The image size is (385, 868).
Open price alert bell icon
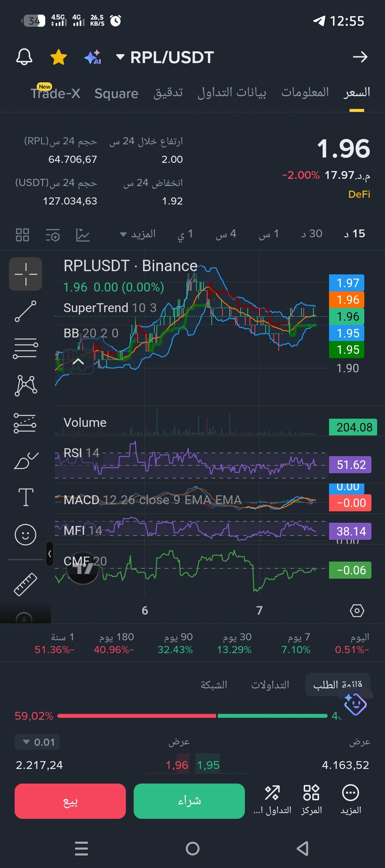pos(24,57)
